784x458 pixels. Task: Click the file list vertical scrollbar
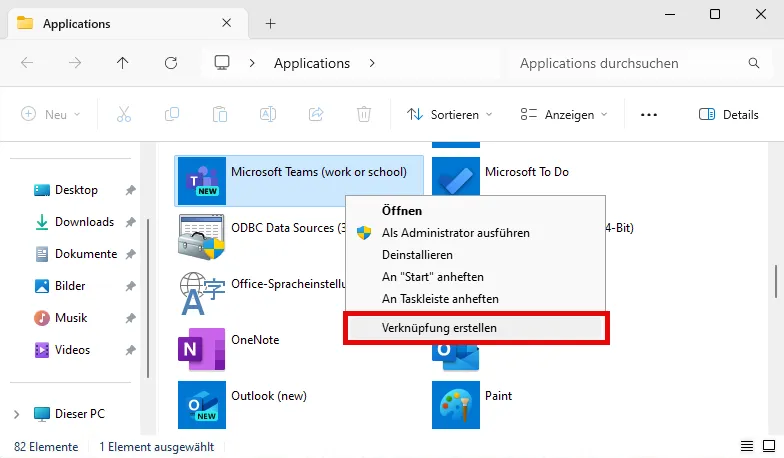[776, 281]
